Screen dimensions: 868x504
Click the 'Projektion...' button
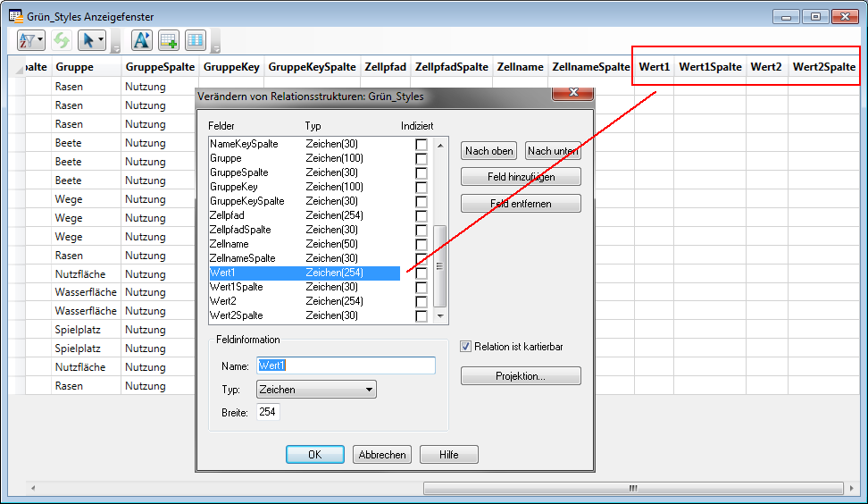click(x=521, y=376)
